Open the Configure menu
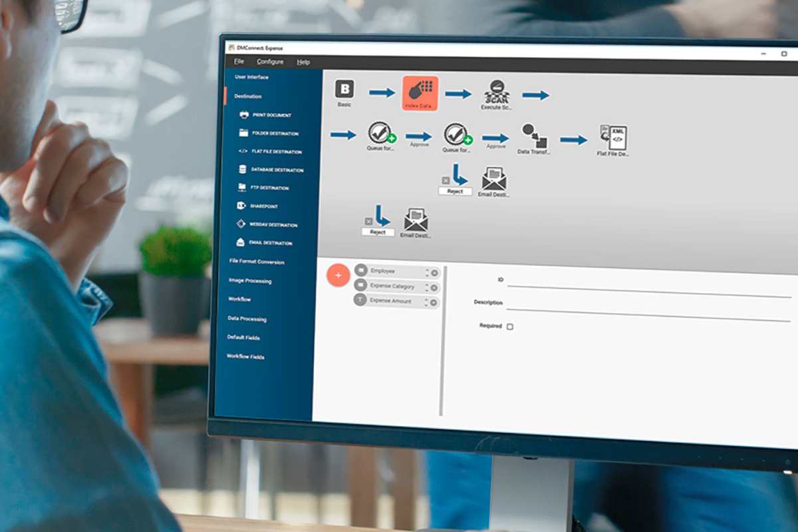This screenshot has width=798, height=532. coord(270,62)
